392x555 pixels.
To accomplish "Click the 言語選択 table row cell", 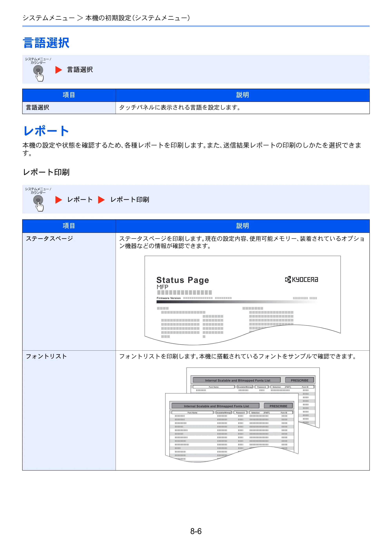I will tap(69, 108).
